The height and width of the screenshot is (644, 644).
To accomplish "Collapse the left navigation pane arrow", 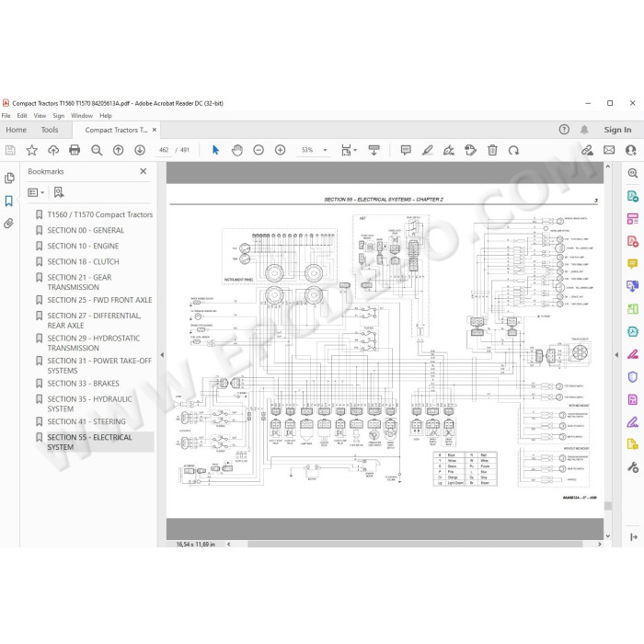I will pyautogui.click(x=162, y=354).
